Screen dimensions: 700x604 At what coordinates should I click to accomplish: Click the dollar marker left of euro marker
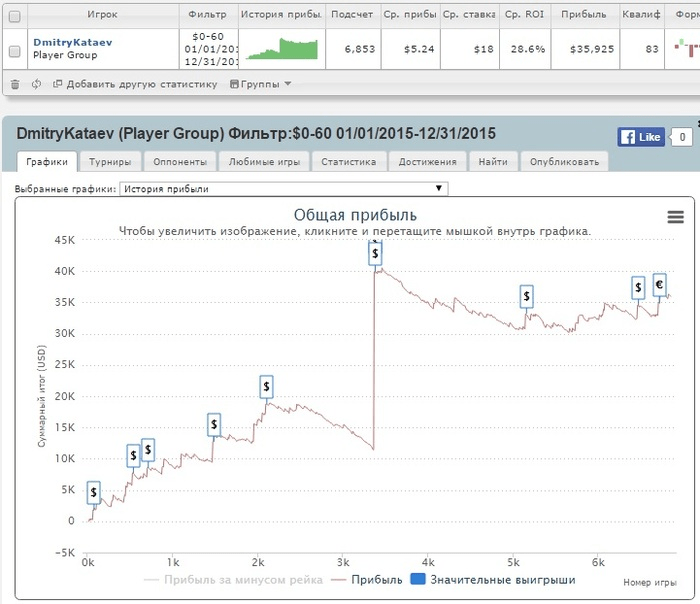(638, 287)
